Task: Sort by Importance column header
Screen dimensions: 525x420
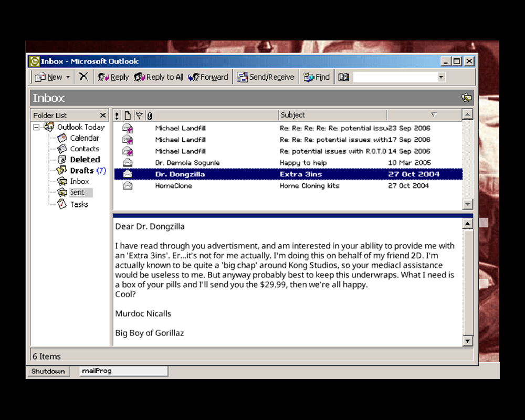Action: pos(117,115)
